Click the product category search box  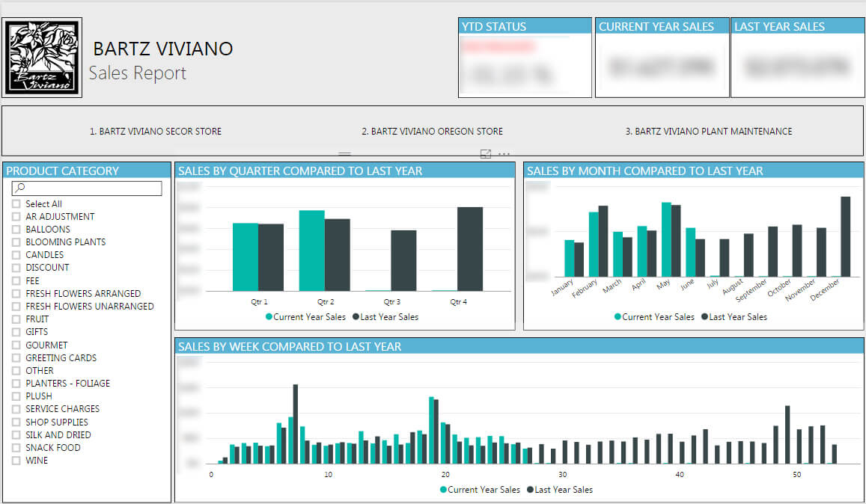(x=87, y=188)
